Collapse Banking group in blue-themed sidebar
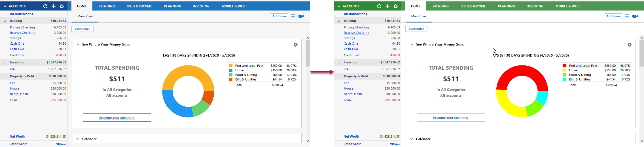Image resolution: width=644 pixels, height=147 pixels. [x=5, y=21]
